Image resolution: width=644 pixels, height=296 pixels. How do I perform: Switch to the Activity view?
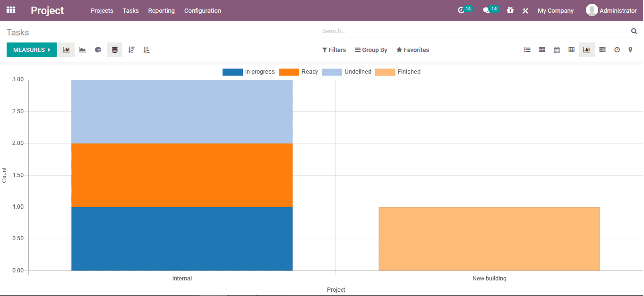[617, 50]
